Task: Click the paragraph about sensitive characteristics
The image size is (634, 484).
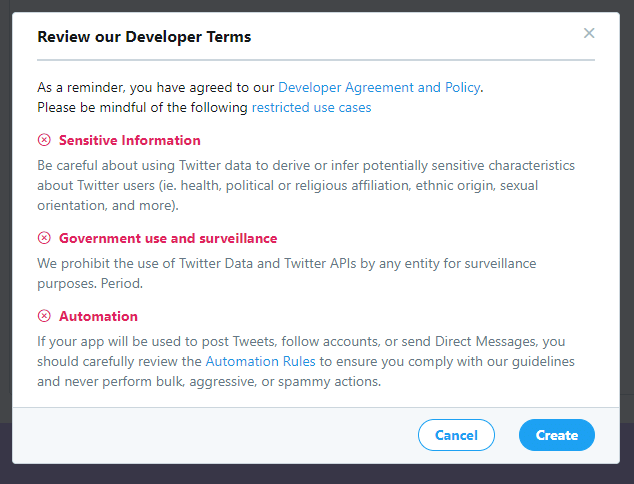Action: [x=306, y=185]
